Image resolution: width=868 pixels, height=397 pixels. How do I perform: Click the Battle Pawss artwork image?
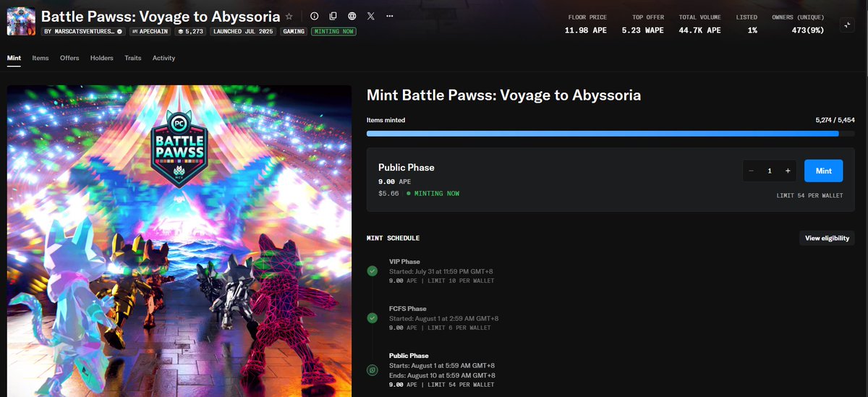tap(179, 241)
